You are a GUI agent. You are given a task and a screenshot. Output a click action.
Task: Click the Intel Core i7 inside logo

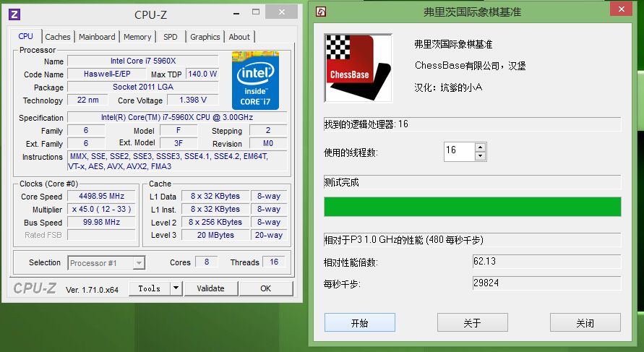pyautogui.click(x=255, y=80)
